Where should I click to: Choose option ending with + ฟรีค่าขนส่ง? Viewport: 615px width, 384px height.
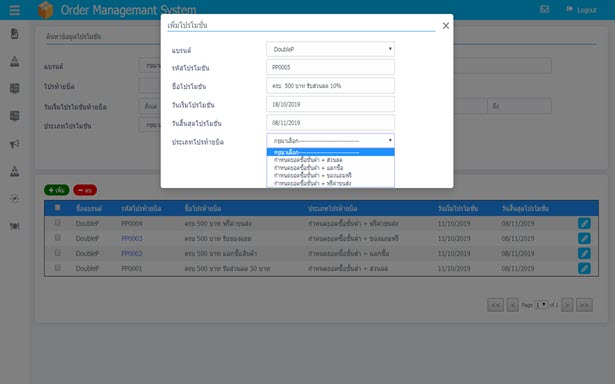click(330, 183)
